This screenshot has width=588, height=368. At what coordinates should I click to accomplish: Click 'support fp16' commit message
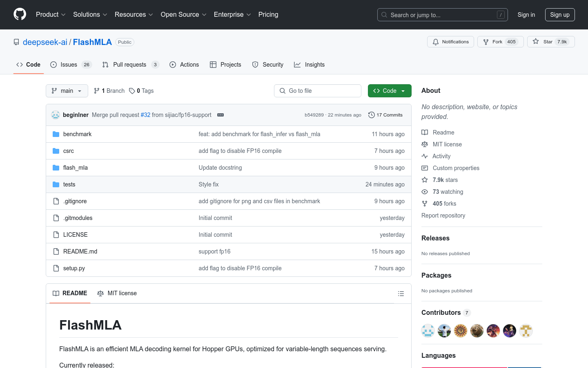tap(214, 251)
